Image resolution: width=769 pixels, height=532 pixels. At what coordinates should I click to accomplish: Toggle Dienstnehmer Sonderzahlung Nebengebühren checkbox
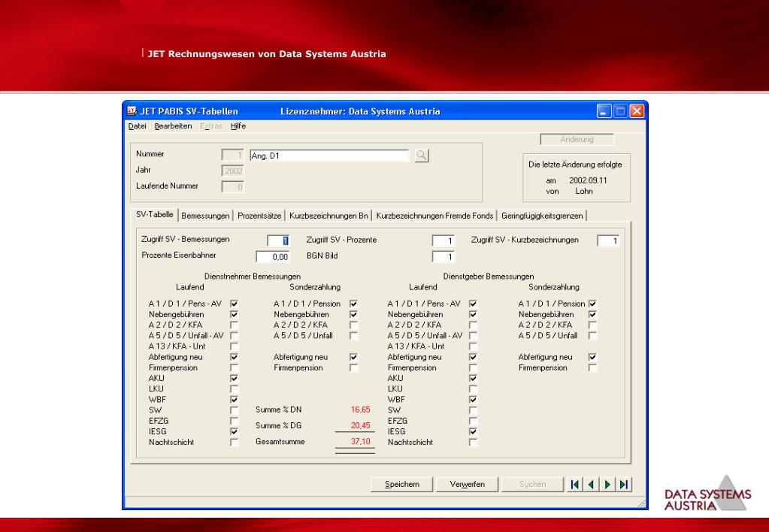(353, 314)
